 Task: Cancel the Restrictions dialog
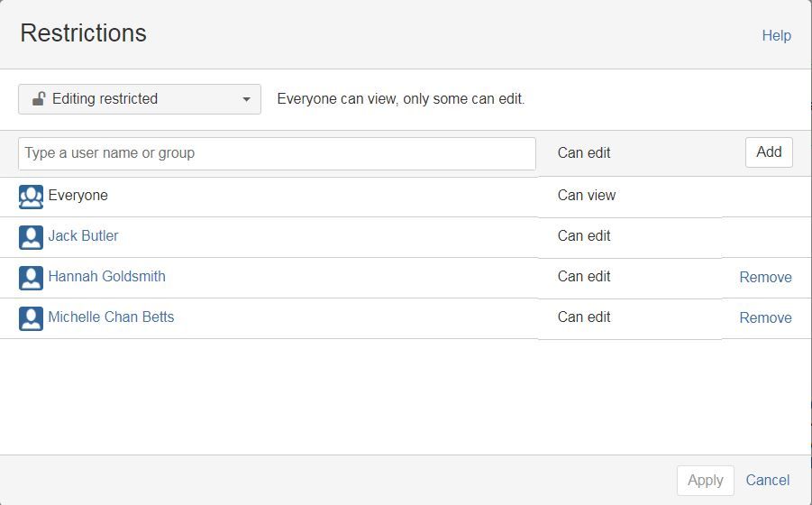click(767, 481)
